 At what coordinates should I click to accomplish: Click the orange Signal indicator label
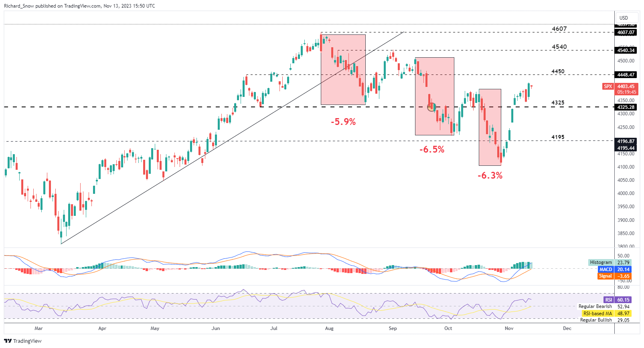(x=606, y=276)
